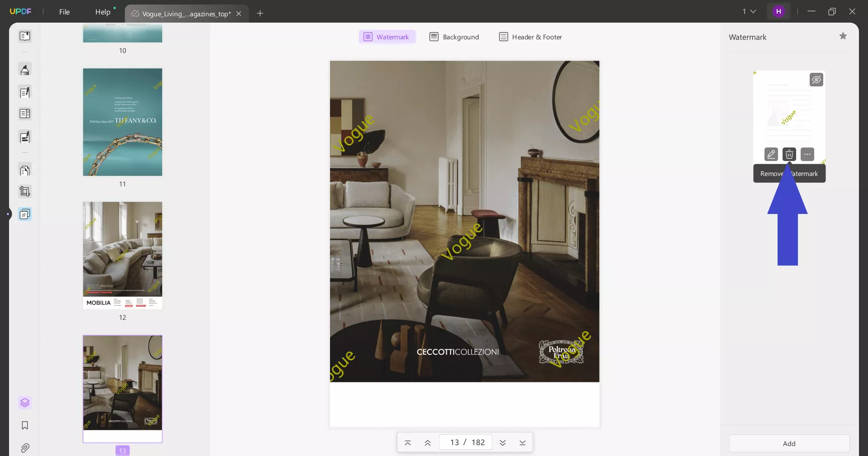Screen dimensions: 868x456
Task: Open a new tab with plus
Action: pos(260,14)
